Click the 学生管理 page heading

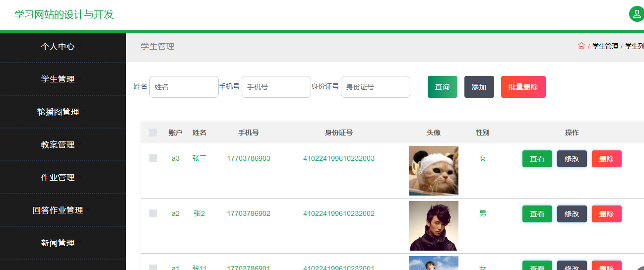point(158,46)
